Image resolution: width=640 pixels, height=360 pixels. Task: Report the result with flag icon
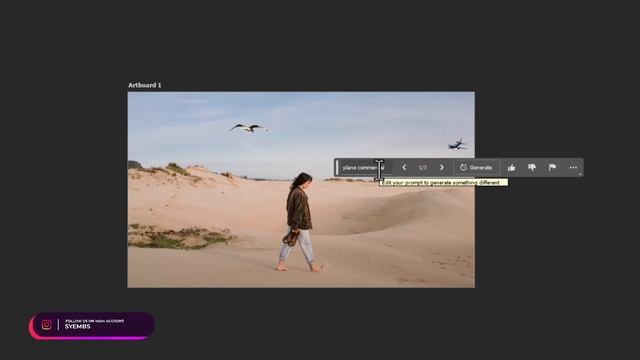tap(552, 167)
